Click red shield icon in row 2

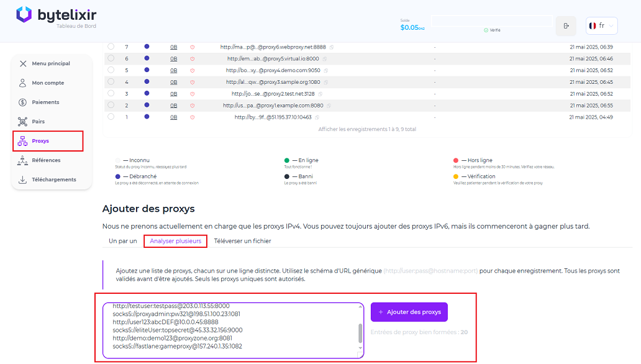tap(192, 106)
